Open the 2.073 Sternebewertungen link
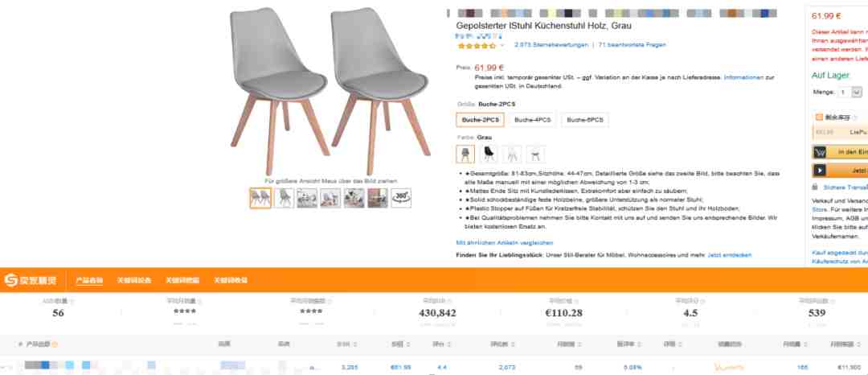 [x=551, y=45]
